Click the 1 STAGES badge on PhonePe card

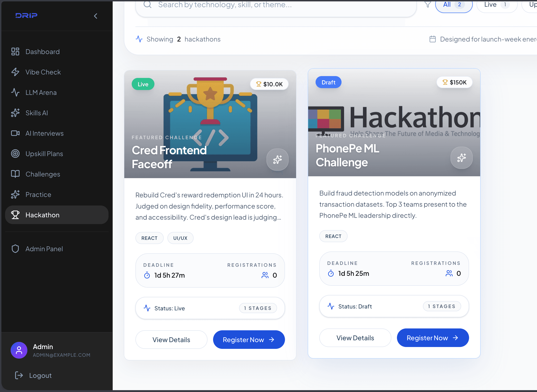click(x=442, y=306)
